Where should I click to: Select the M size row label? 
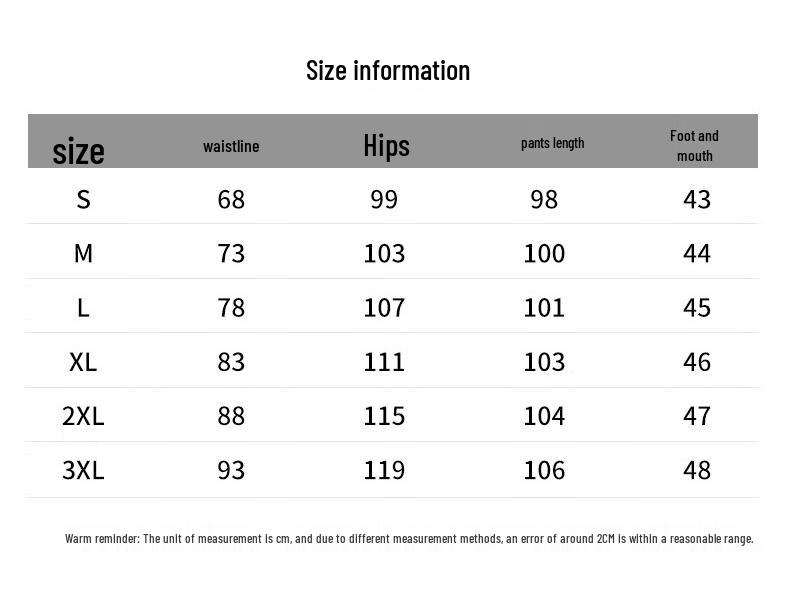[x=83, y=253]
